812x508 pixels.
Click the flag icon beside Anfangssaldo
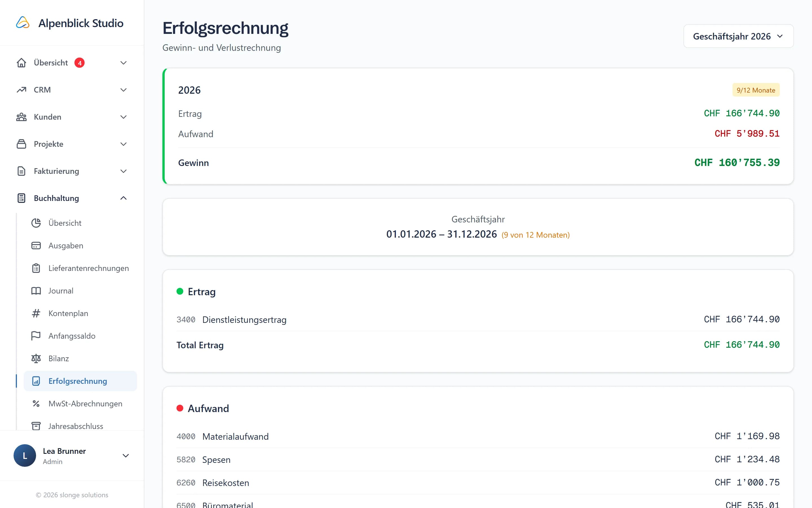tap(36, 336)
